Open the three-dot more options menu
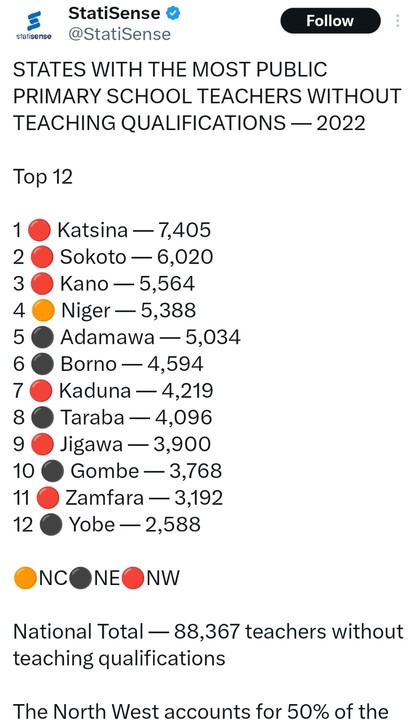Viewport: 419px width, 720px height. (397, 21)
